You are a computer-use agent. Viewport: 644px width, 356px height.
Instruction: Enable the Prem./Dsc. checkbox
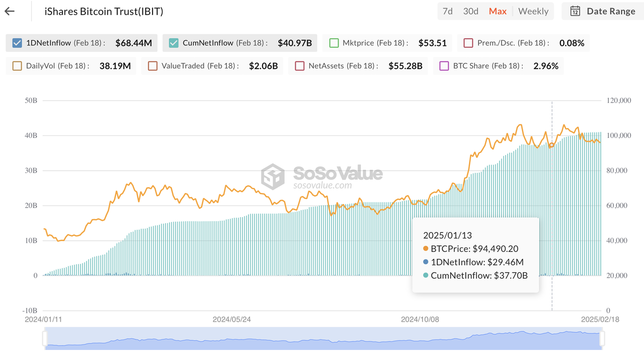click(468, 43)
